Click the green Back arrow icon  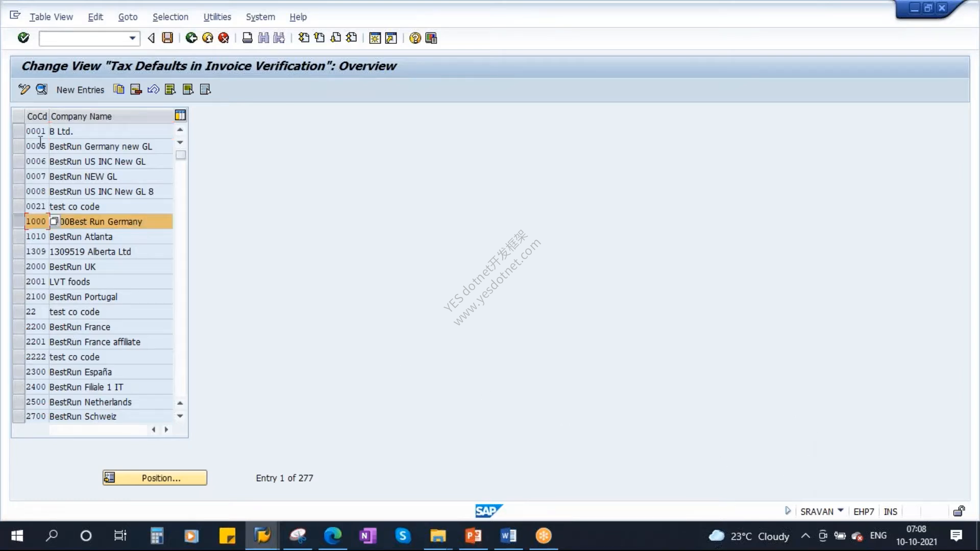point(191,38)
